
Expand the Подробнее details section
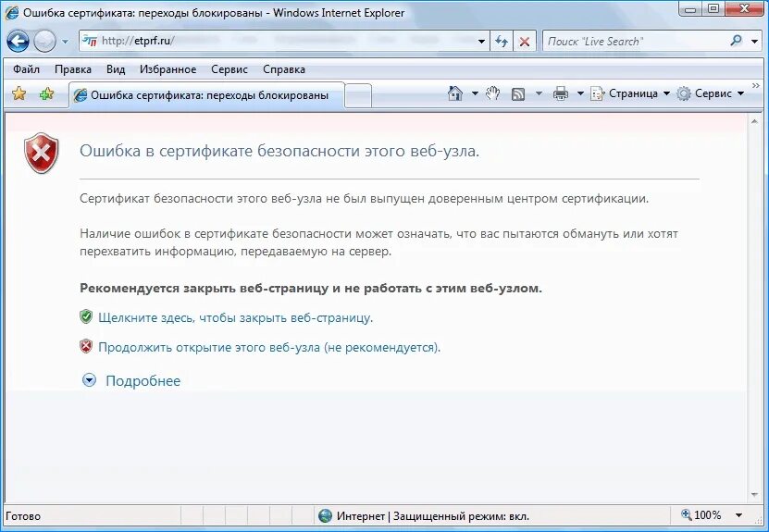click(143, 381)
